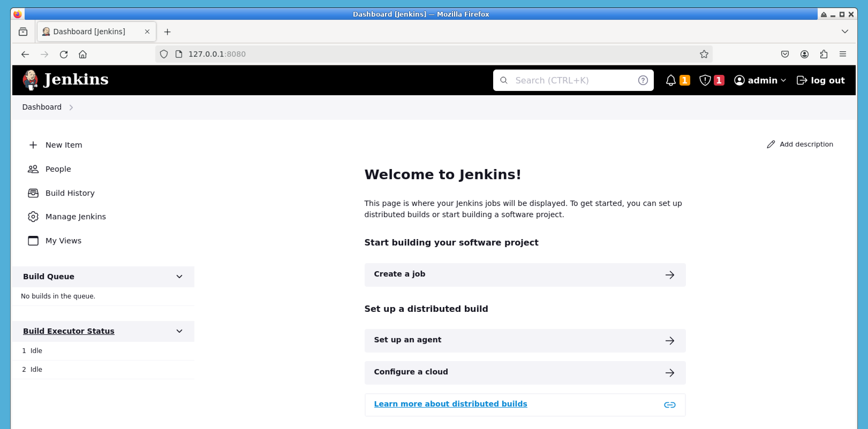Click the Create a job button
This screenshot has height=429, width=868.
(525, 275)
